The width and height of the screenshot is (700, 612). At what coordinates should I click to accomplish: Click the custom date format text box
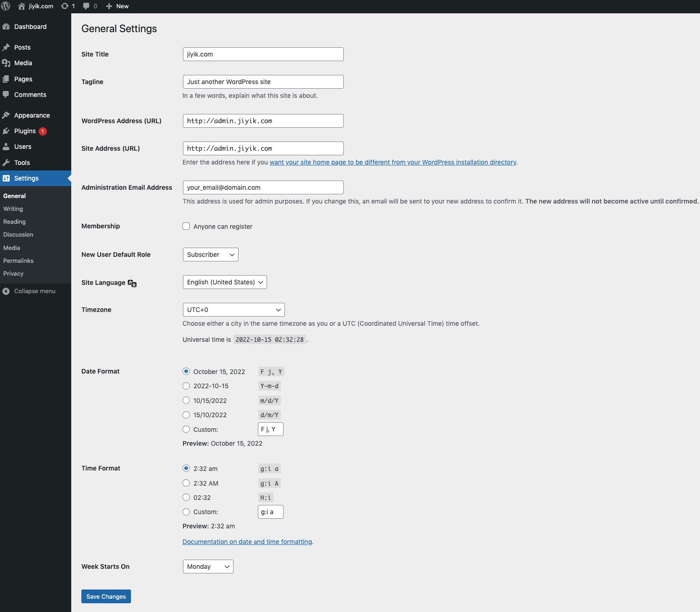pos(271,429)
